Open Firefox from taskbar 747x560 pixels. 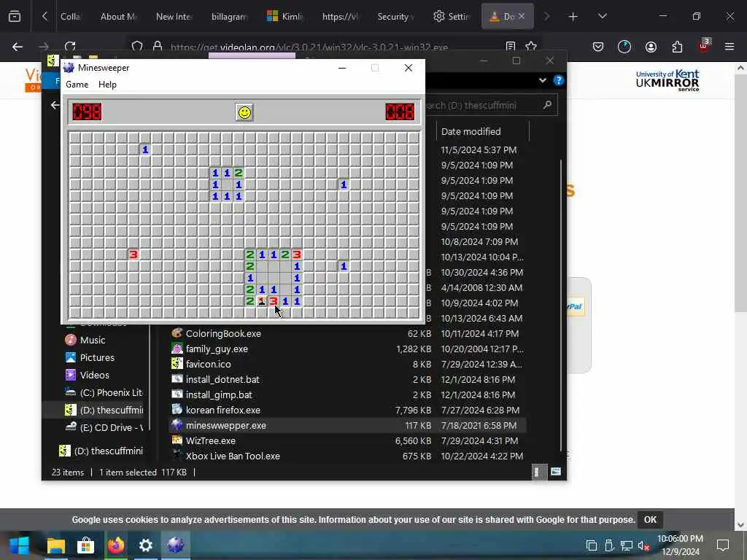(x=116, y=545)
